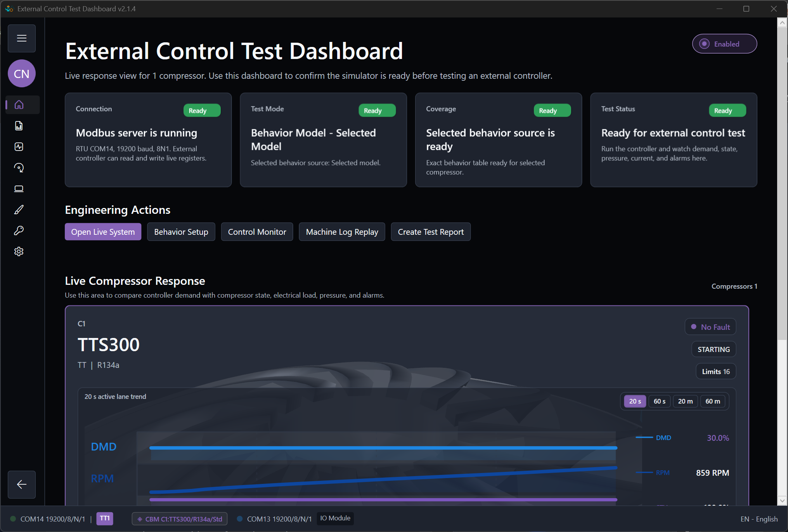788x532 pixels.
Task: Open Control Monitor
Action: (257, 232)
